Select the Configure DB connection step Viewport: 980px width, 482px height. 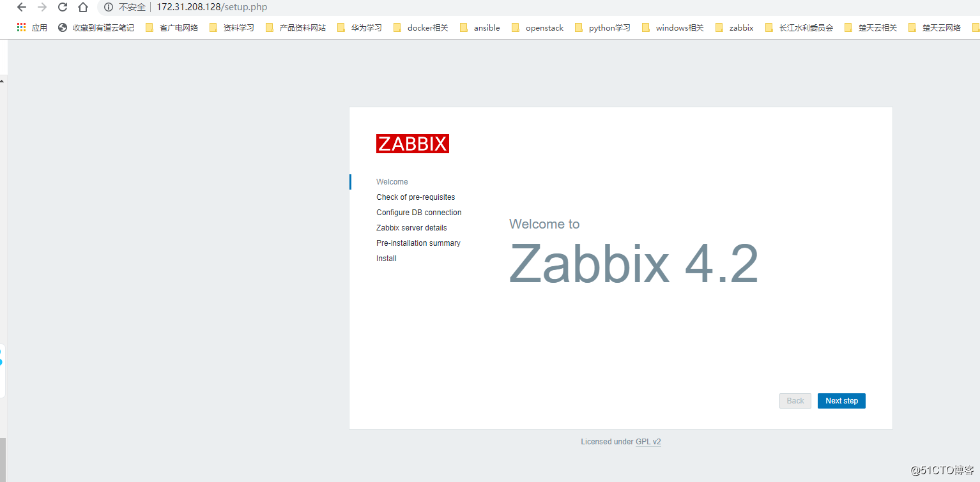pyautogui.click(x=418, y=212)
